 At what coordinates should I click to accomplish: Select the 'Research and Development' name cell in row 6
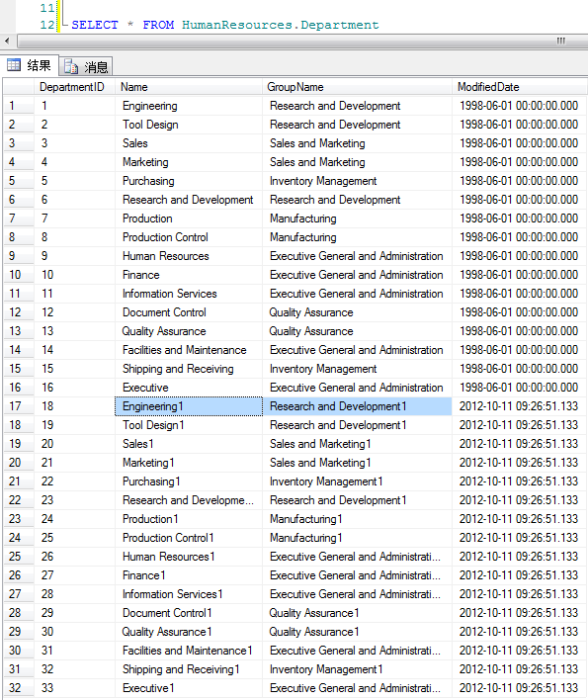click(189, 200)
